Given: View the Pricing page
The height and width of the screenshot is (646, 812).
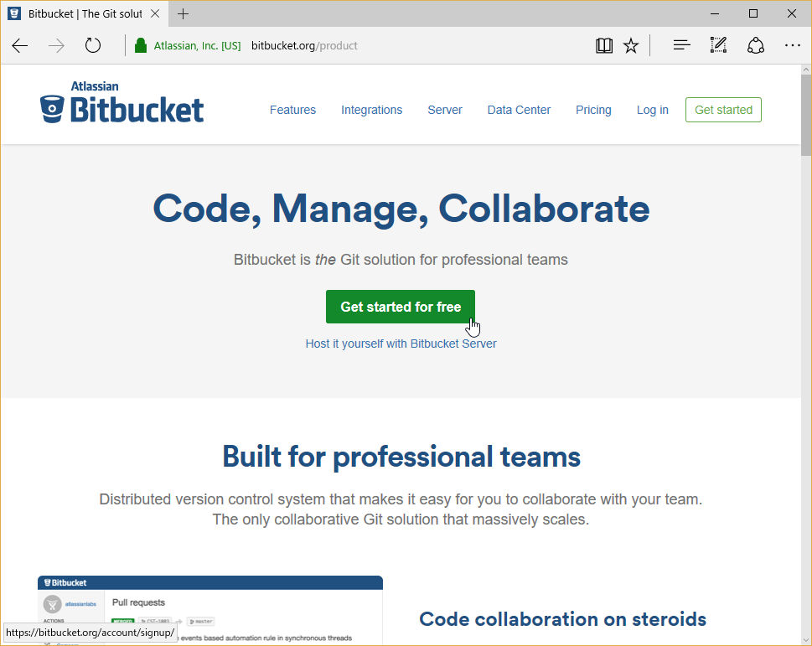Looking at the screenshot, I should pyautogui.click(x=593, y=110).
